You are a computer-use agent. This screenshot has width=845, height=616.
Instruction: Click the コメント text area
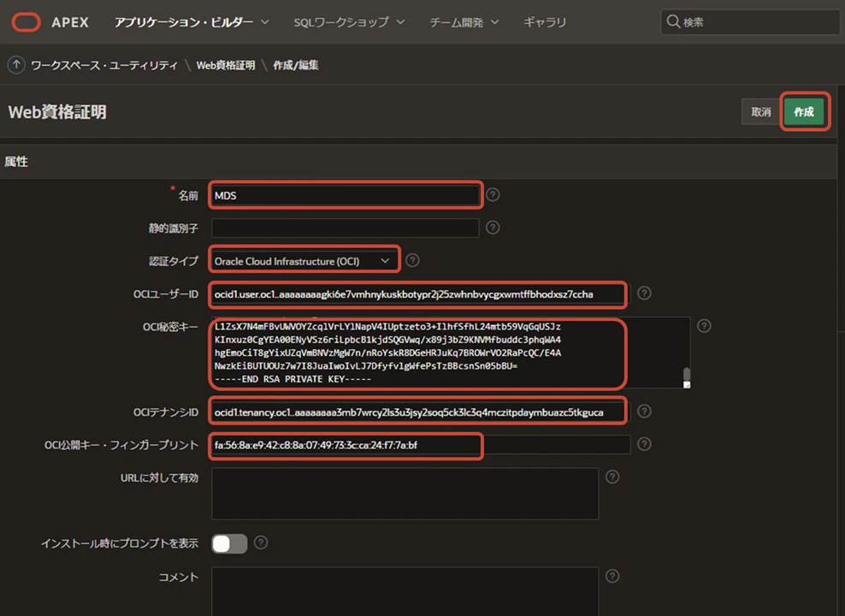pos(405,591)
